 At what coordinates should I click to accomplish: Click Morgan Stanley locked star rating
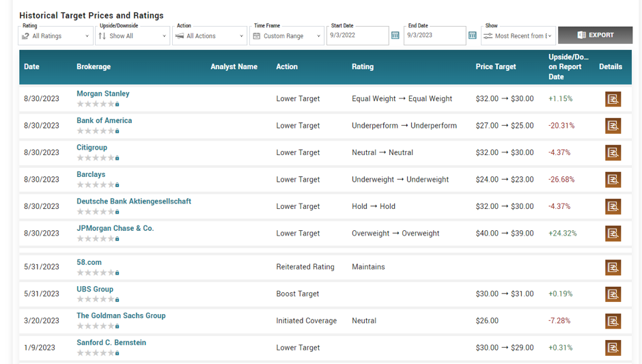98,104
